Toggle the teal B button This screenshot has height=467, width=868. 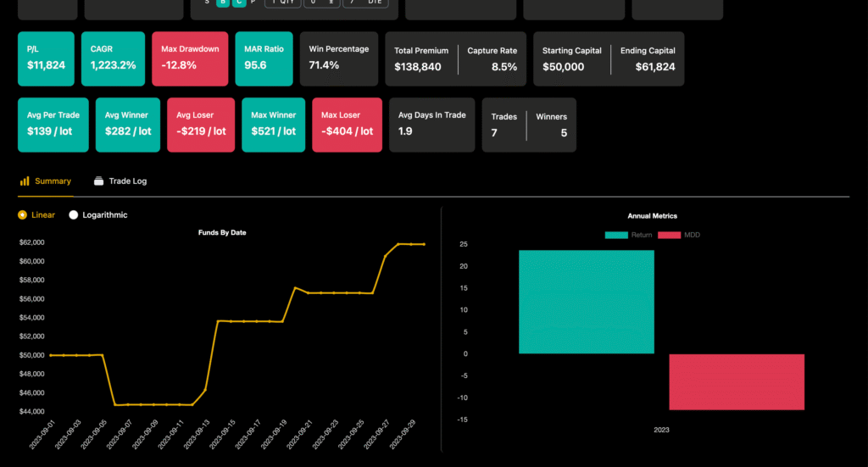[223, 3]
